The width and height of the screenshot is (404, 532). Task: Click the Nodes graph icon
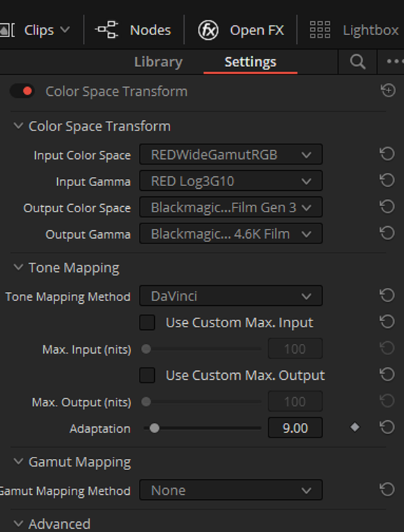tap(107, 30)
